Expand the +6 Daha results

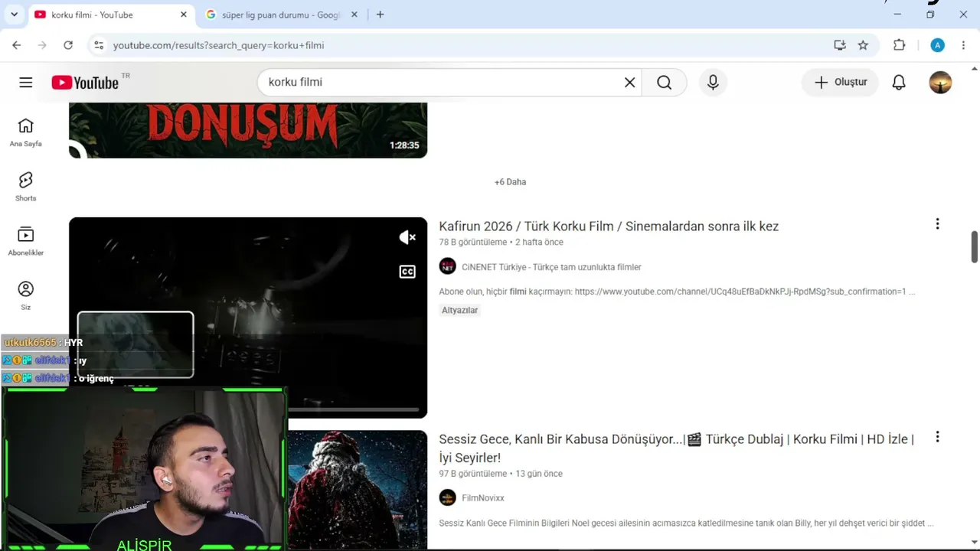click(x=510, y=182)
